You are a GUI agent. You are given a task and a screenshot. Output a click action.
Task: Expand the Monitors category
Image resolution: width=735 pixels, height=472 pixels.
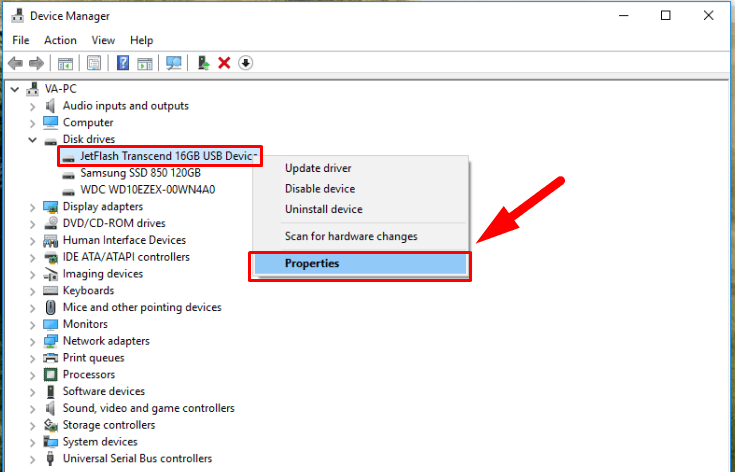tap(32, 325)
